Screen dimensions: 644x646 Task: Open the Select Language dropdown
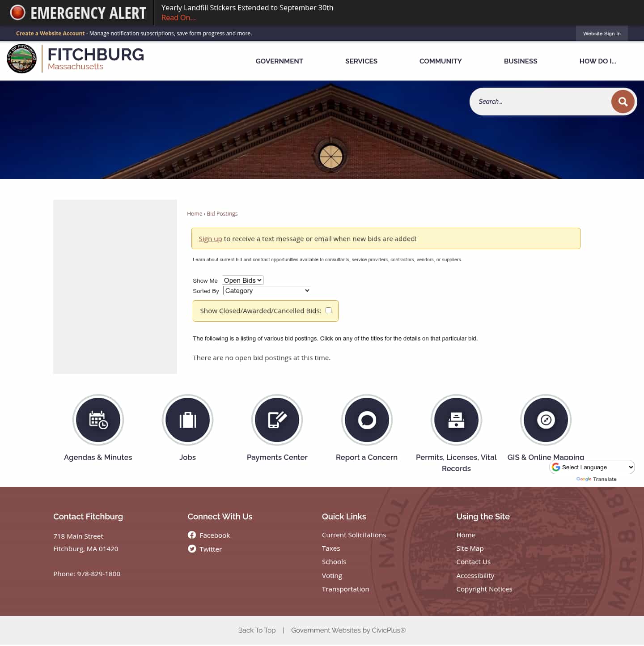[x=592, y=467]
